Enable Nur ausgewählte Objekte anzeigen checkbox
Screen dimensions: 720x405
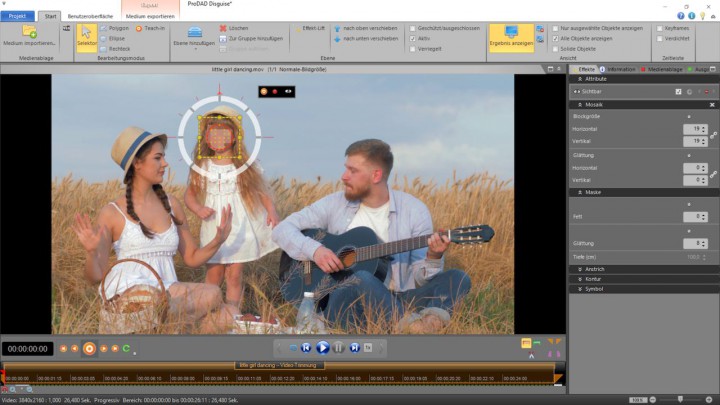point(556,28)
